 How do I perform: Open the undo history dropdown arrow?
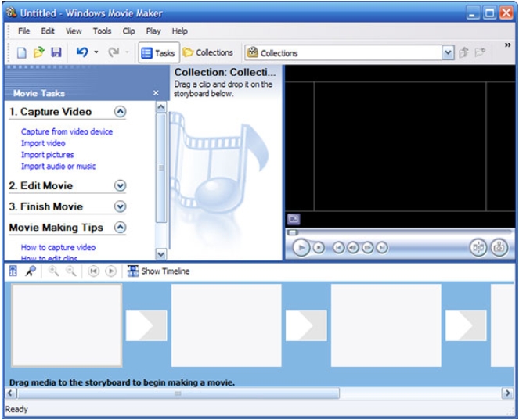(96, 52)
